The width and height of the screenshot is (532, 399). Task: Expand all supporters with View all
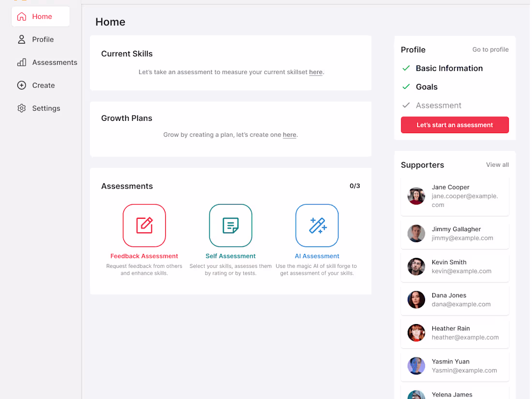[x=497, y=164]
